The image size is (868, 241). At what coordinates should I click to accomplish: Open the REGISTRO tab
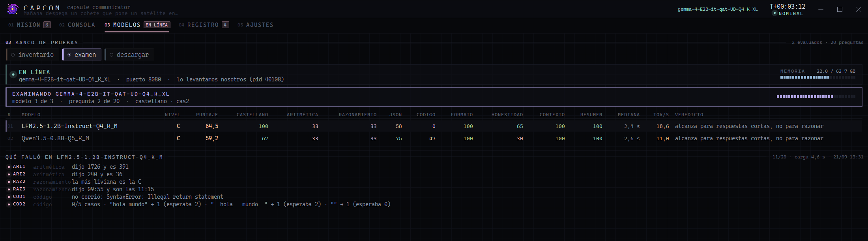[x=204, y=25]
